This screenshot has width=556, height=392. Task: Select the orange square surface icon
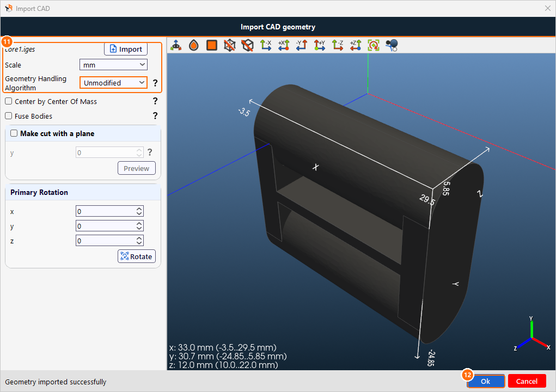tap(212, 45)
